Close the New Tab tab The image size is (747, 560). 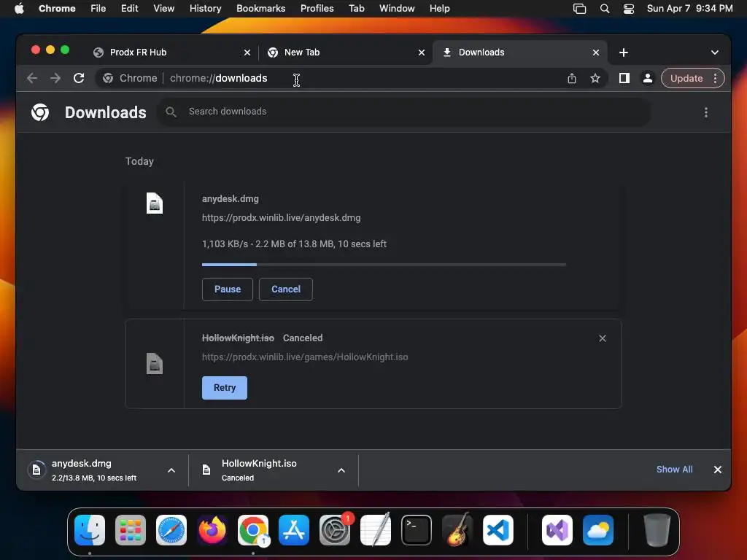421,52
